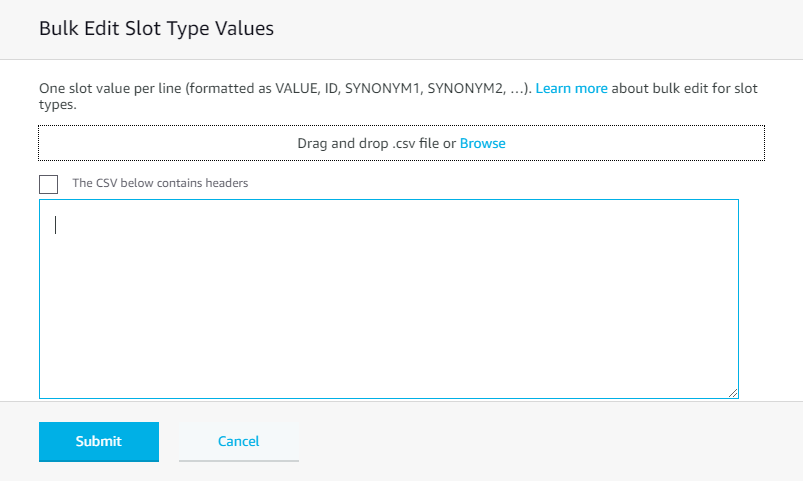Screen dimensions: 803x481
Task: Open the Learn more link
Action: pyautogui.click(x=571, y=88)
